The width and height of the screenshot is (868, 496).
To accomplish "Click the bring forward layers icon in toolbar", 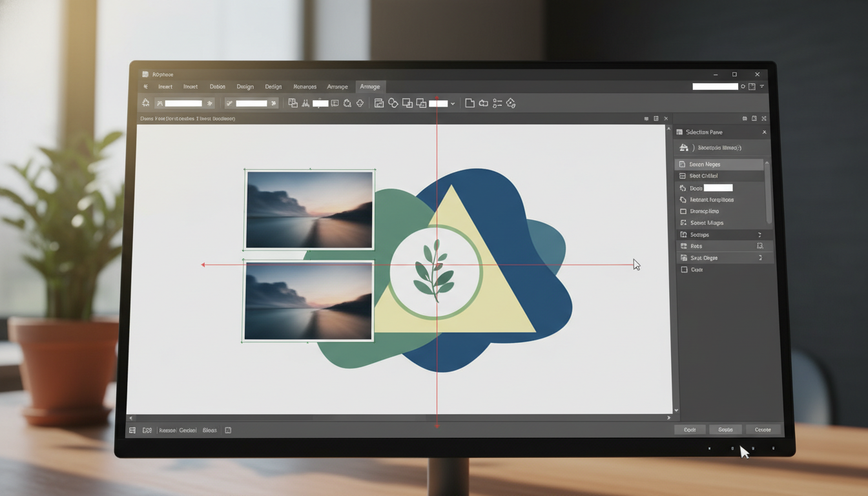I will point(408,103).
